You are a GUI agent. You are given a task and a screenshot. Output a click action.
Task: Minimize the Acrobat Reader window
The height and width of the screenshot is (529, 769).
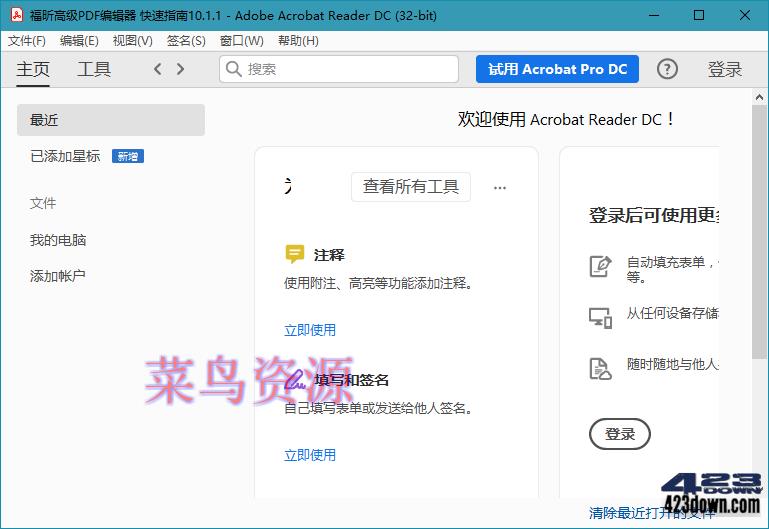pos(654,15)
